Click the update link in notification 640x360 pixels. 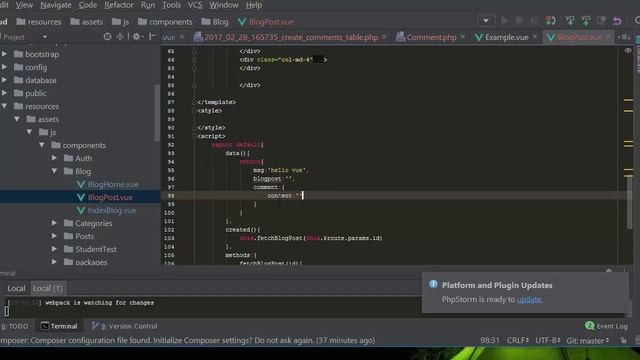529,299
